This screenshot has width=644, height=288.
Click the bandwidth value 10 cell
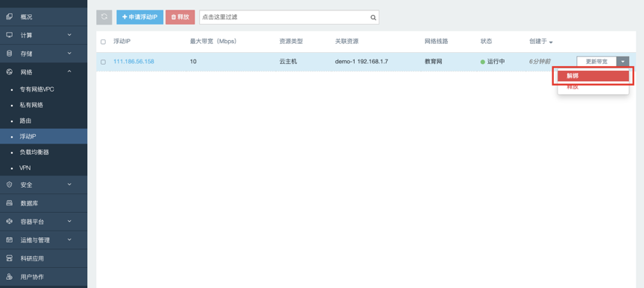tap(193, 62)
